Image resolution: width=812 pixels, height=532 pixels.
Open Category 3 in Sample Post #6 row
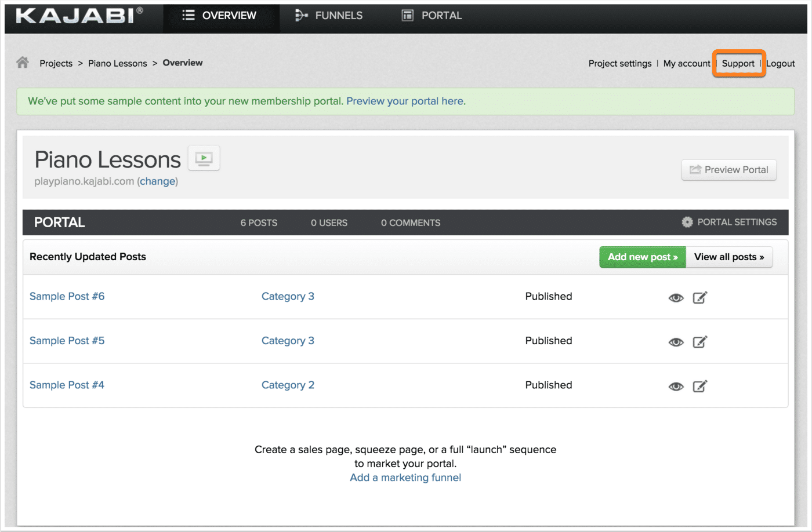click(x=288, y=296)
